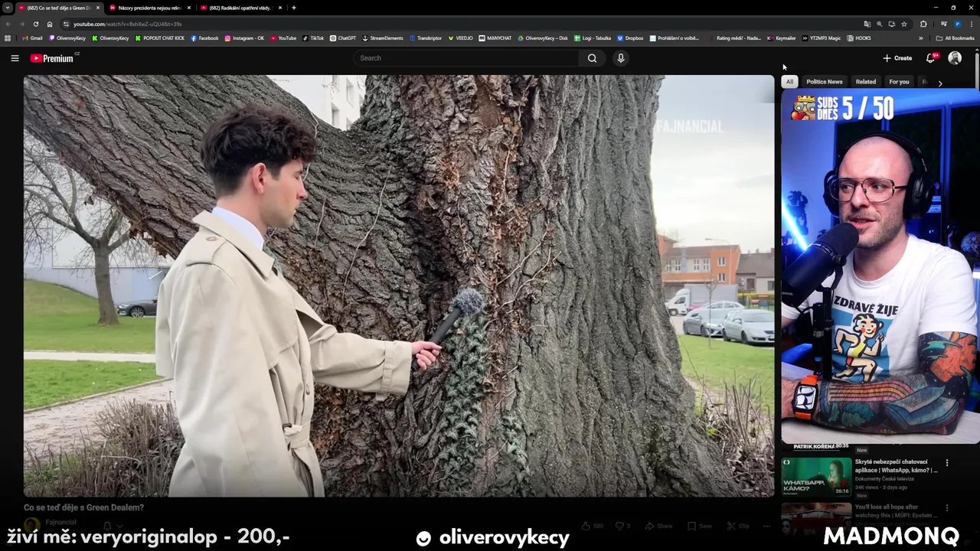Open the Keymailer bookmark
The image size is (980, 551).
(782, 38)
